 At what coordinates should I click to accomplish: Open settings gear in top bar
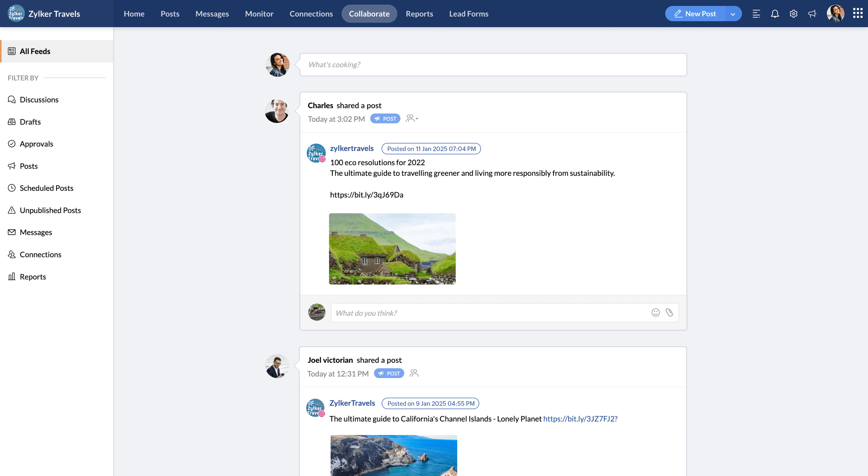[x=793, y=14]
